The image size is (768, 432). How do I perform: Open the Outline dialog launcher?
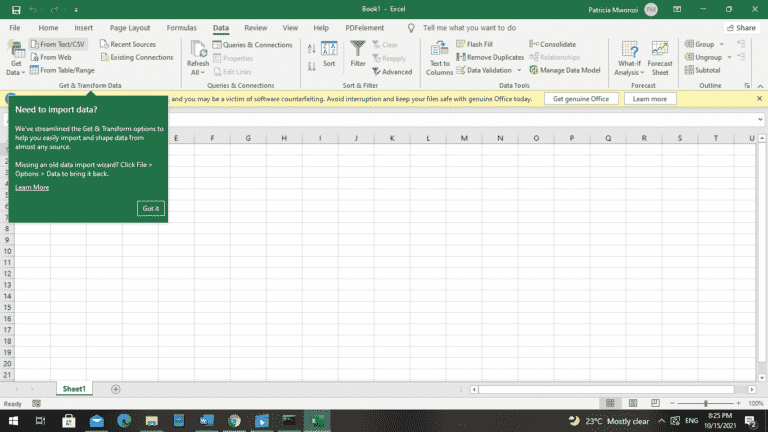coord(747,86)
